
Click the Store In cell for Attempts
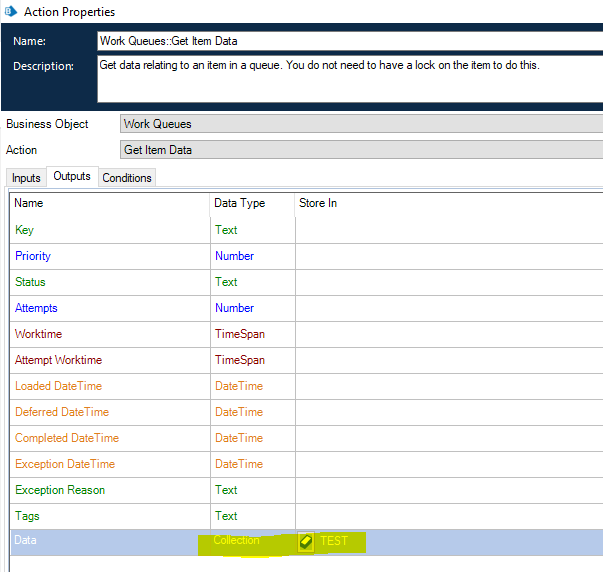449,308
